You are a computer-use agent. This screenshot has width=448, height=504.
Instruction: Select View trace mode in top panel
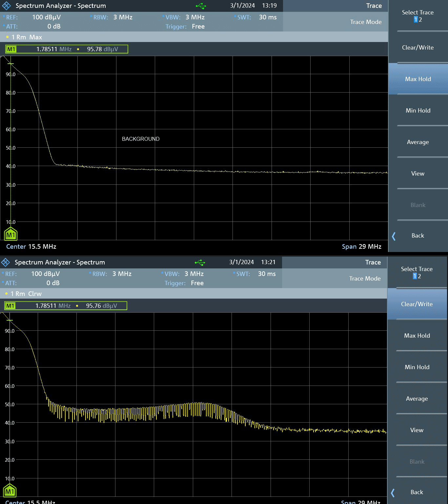click(x=418, y=174)
